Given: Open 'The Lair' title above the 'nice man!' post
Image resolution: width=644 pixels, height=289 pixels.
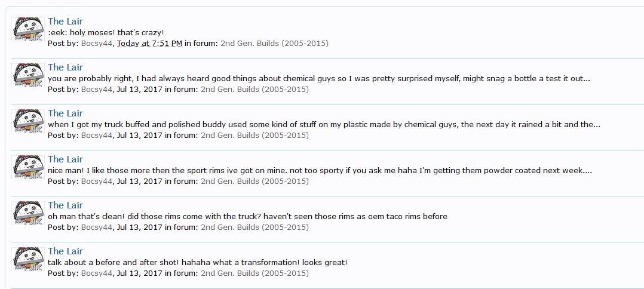Looking at the screenshot, I should coord(65,159).
